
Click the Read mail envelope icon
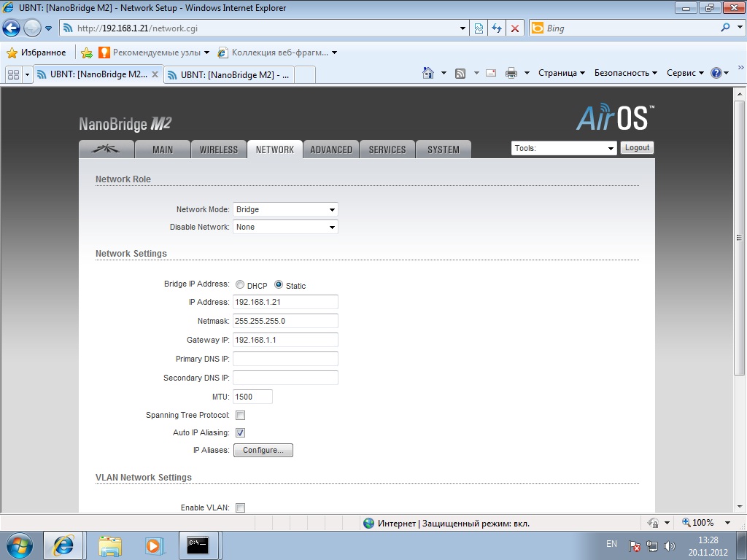point(491,73)
